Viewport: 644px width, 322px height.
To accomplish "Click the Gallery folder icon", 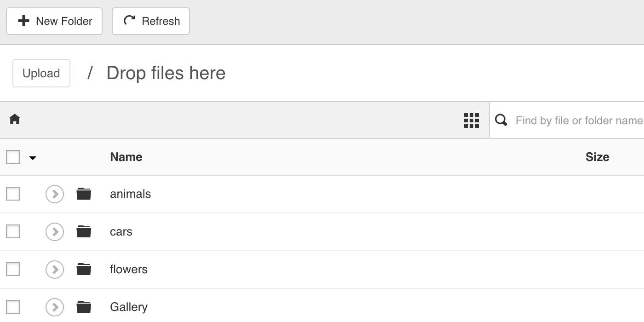I will pyautogui.click(x=84, y=307).
